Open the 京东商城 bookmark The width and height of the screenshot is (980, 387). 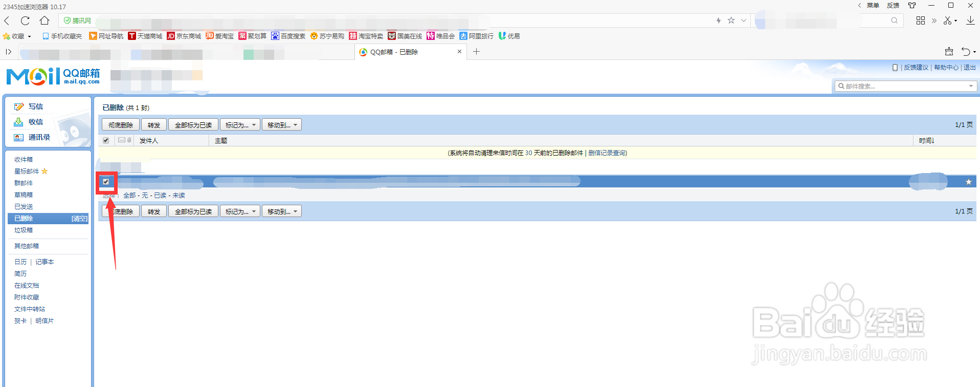click(x=184, y=36)
